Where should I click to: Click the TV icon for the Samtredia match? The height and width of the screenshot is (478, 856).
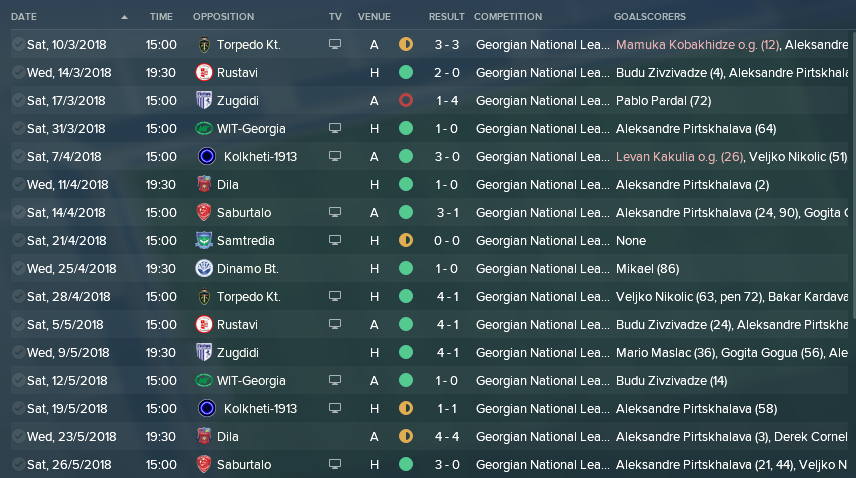(335, 240)
